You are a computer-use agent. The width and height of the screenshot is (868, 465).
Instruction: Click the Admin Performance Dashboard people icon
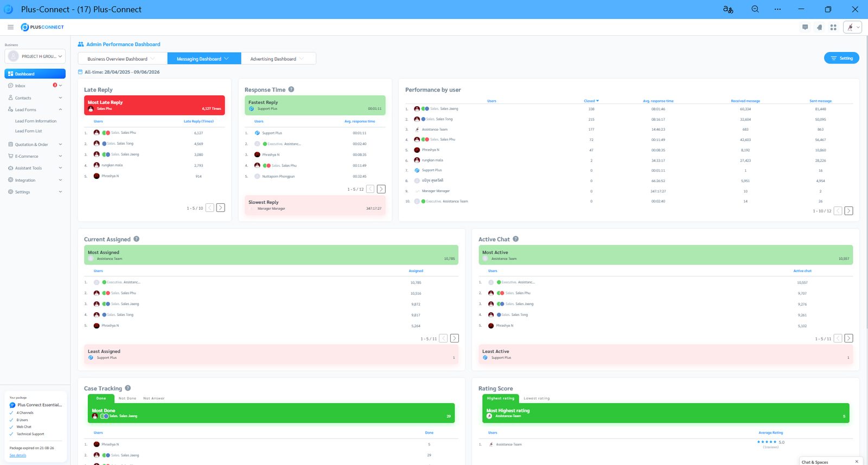point(81,44)
